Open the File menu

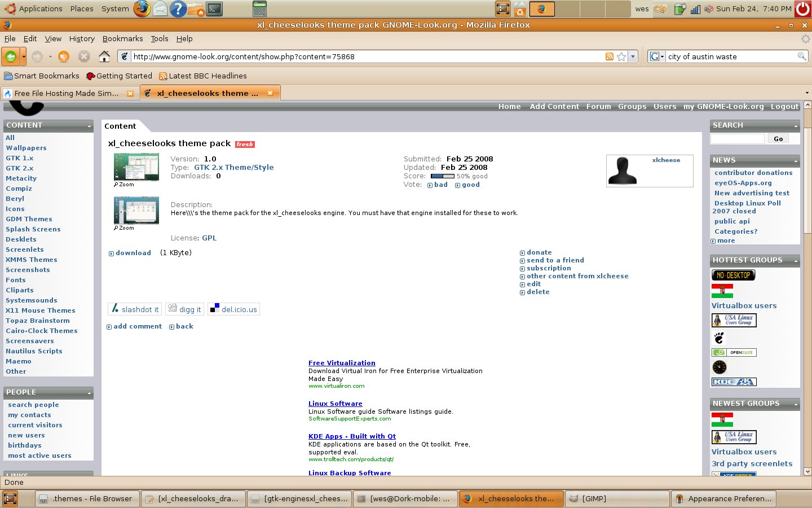point(10,38)
